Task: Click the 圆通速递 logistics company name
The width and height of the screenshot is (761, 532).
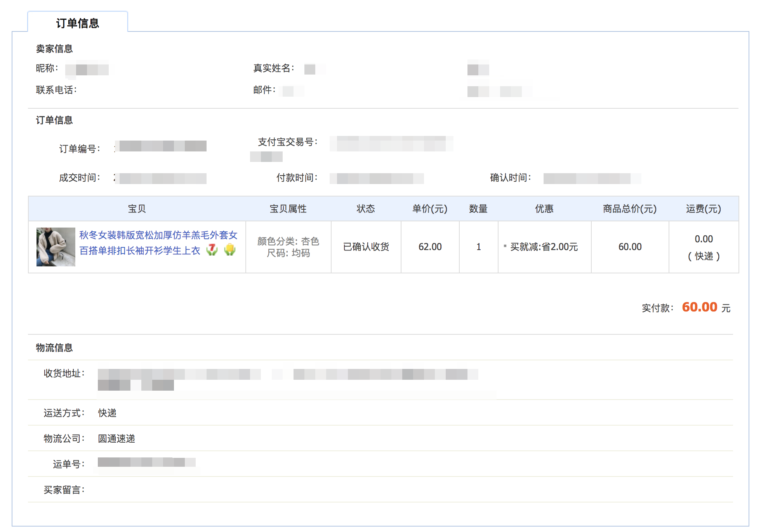Action: click(x=116, y=438)
